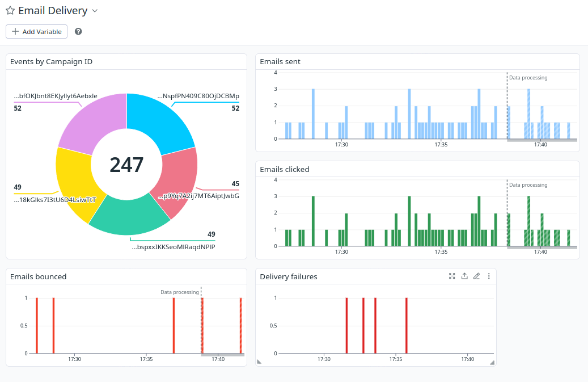
Task: Click the Emails bounced widget title
Action: tap(38, 276)
